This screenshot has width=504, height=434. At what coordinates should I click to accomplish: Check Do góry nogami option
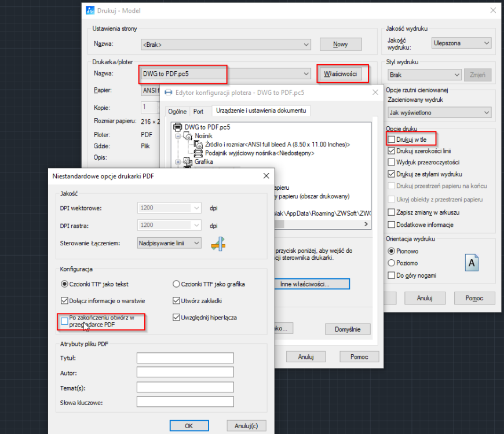[391, 275]
